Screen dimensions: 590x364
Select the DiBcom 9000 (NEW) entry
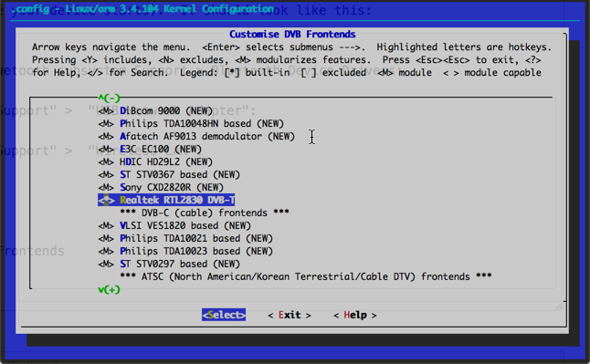pyautogui.click(x=166, y=111)
